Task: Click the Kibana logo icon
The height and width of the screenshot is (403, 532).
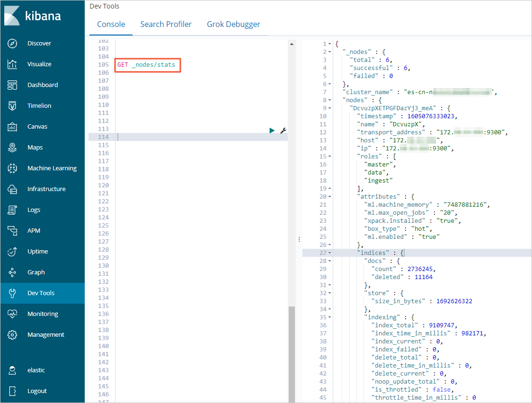Action: [12, 16]
